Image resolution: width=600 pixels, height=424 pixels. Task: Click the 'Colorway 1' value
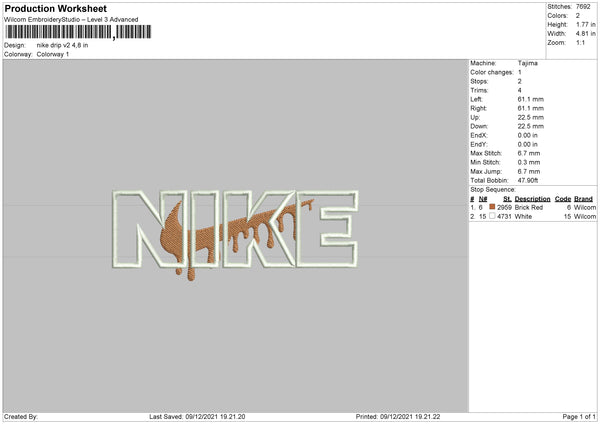(x=53, y=54)
